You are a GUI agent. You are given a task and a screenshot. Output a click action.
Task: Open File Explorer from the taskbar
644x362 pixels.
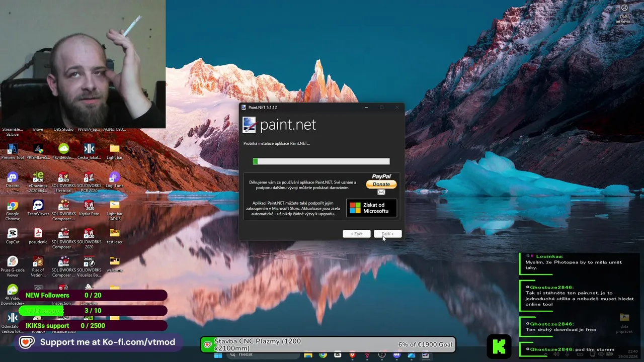tap(308, 355)
